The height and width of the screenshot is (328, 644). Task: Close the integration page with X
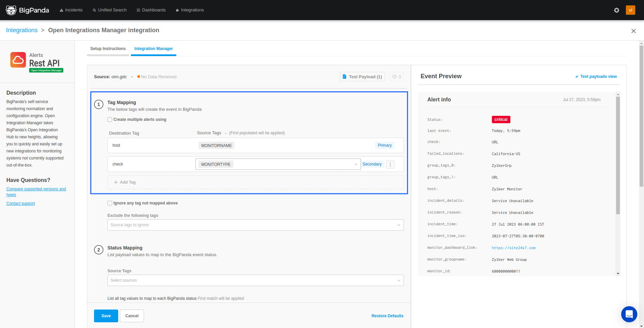(633, 31)
